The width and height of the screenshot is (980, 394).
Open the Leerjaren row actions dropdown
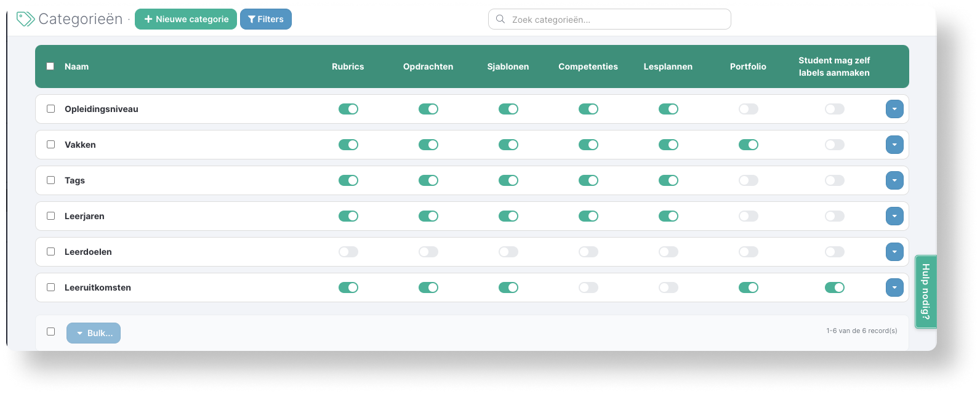tap(894, 216)
